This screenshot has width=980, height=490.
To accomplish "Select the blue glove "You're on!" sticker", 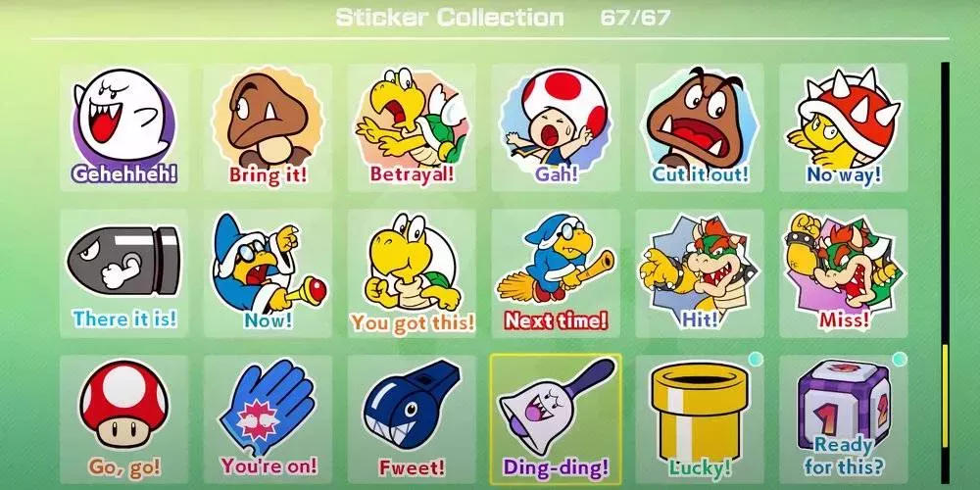I will point(268,419).
